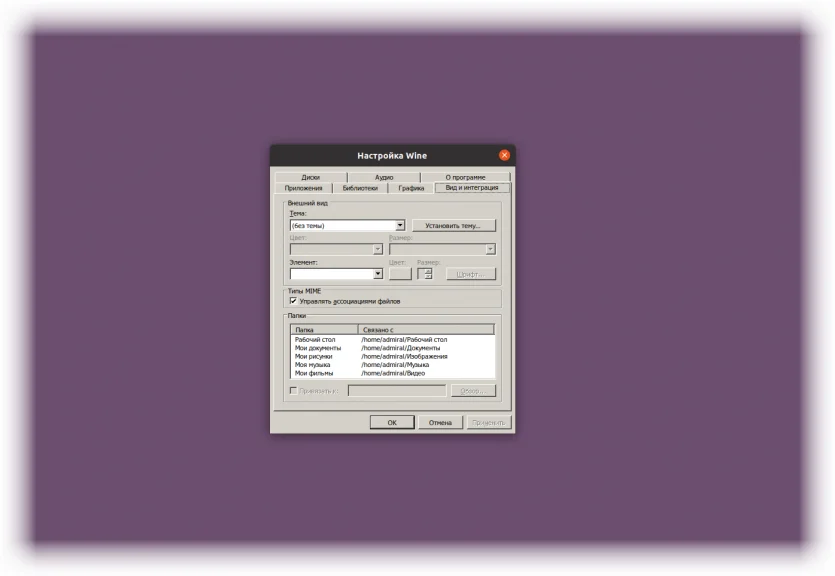Open the Приложения tab
Viewport: 835px width, 576px height.
click(303, 188)
